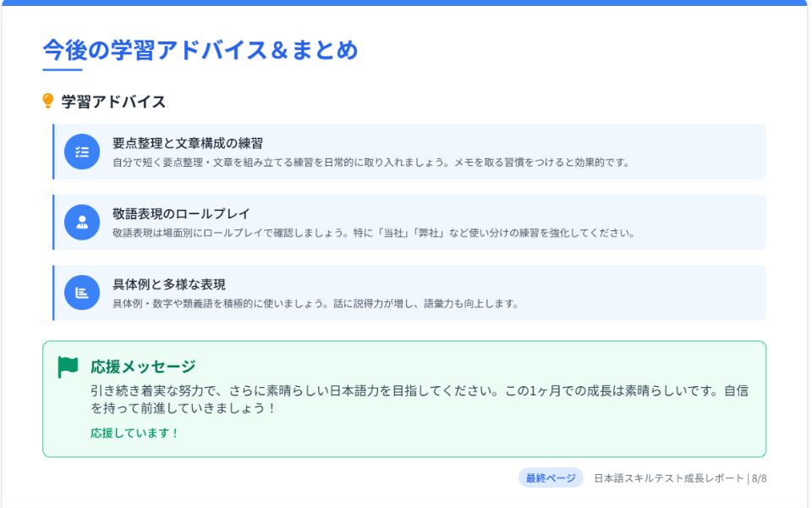
Task: Click the 日本語スキルテスト成長レポート footer text
Action: [x=668, y=478]
